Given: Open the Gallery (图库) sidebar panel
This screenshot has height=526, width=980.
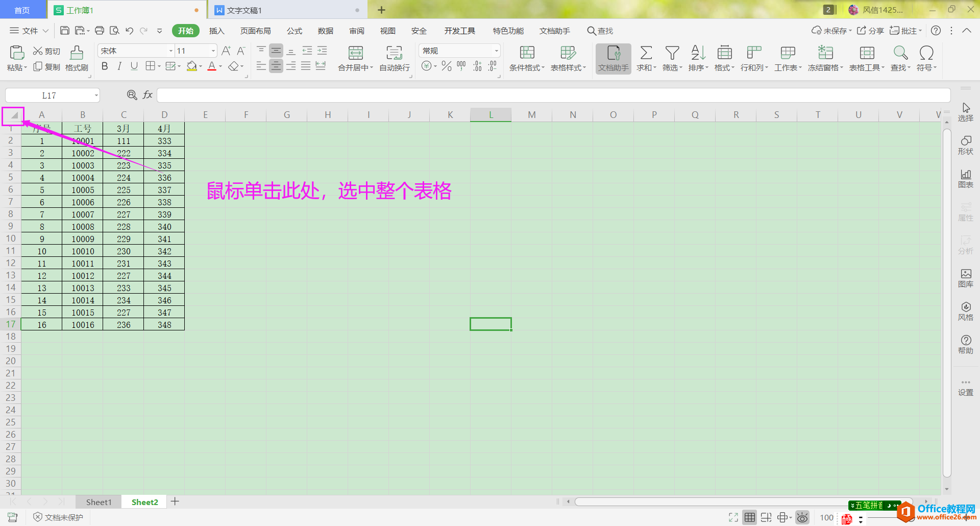Looking at the screenshot, I should click(966, 278).
